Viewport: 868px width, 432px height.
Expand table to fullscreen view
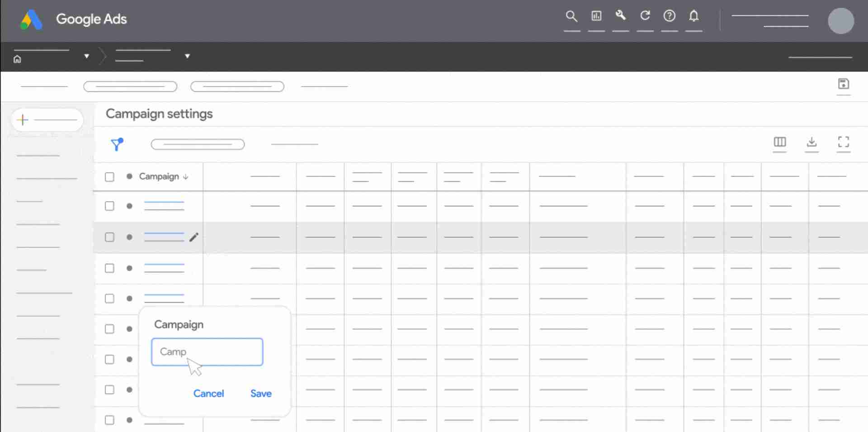(844, 144)
